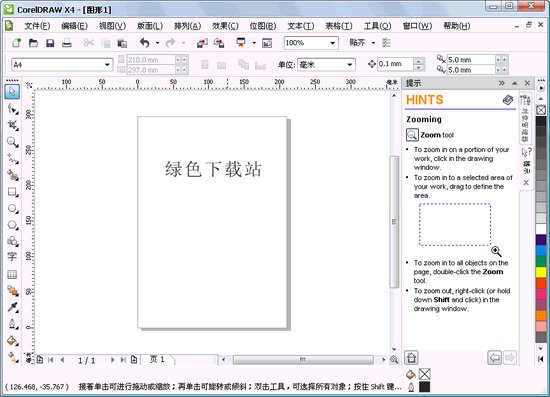
Task: Click the Save icon
Action: click(50, 43)
